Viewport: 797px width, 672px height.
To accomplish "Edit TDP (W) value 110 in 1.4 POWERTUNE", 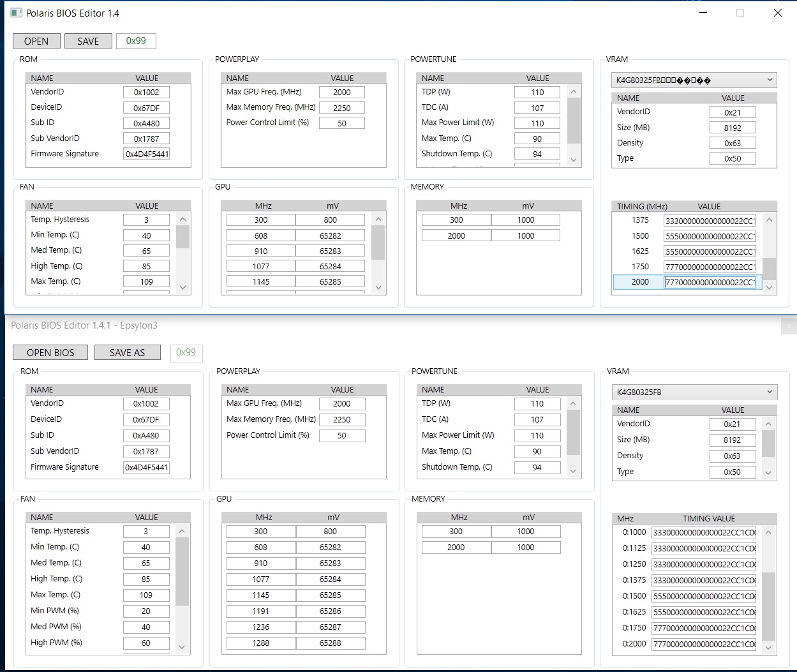I will 537,92.
